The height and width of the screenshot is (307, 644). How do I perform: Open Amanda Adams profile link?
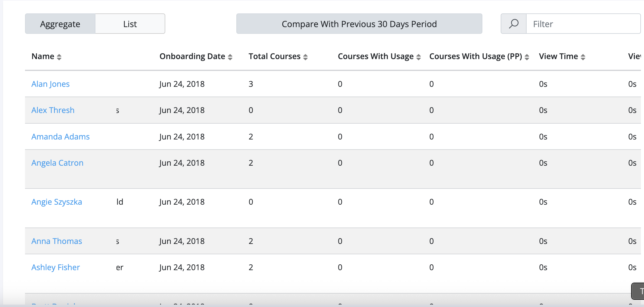61,137
